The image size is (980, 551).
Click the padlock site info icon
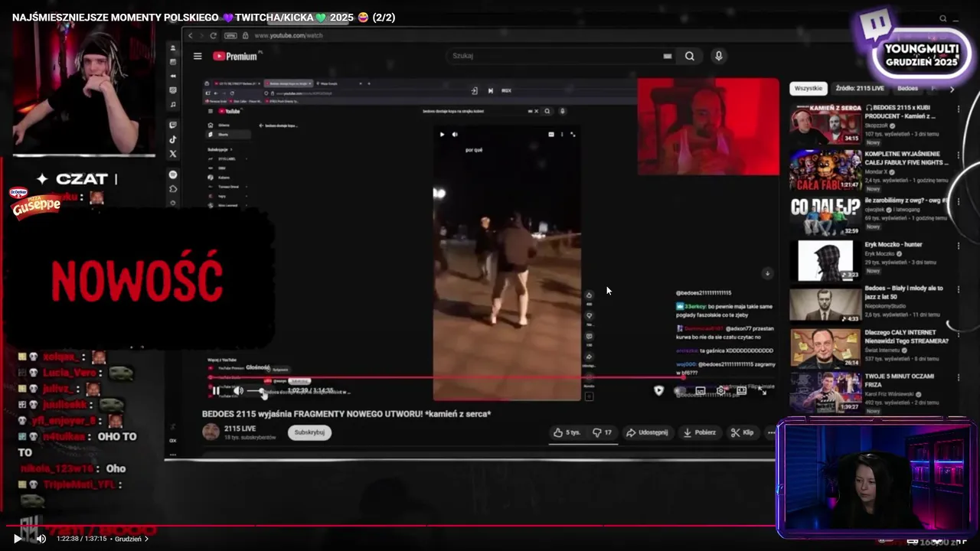(x=246, y=35)
